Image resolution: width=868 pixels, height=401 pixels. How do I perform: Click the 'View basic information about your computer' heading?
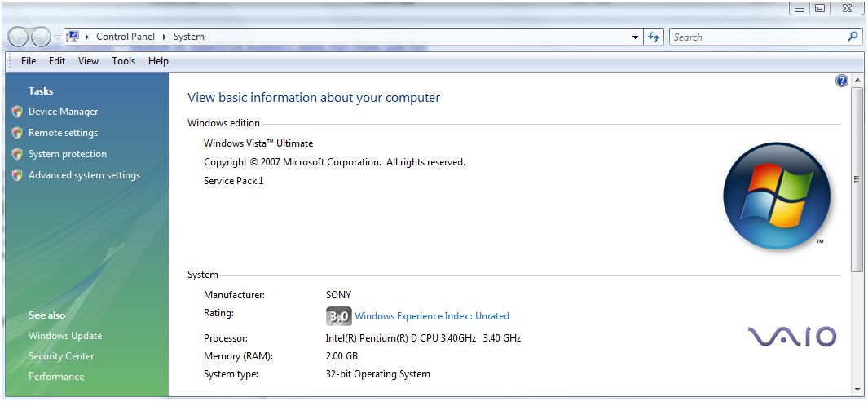tap(314, 98)
